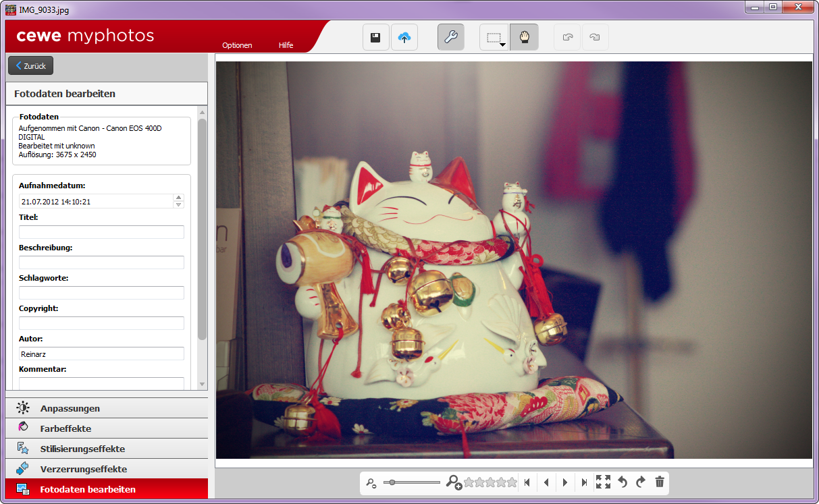Expand the Stilisierungseffekte section
This screenshot has height=504, width=819.
(x=107, y=449)
